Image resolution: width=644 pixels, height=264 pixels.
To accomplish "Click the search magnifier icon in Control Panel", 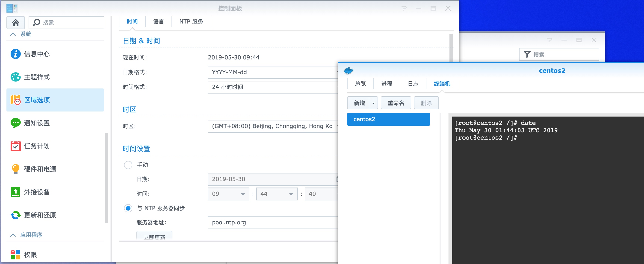I will [36, 23].
